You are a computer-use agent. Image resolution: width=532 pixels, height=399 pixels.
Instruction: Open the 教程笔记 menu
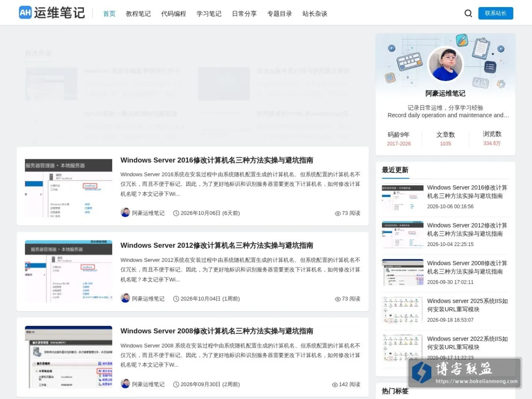pyautogui.click(x=138, y=14)
